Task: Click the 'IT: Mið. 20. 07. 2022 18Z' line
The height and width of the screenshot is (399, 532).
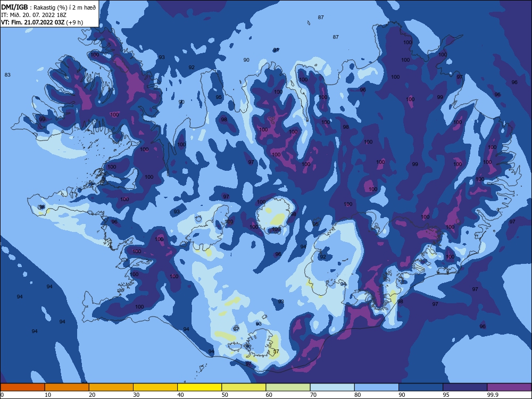Action: click(34, 15)
